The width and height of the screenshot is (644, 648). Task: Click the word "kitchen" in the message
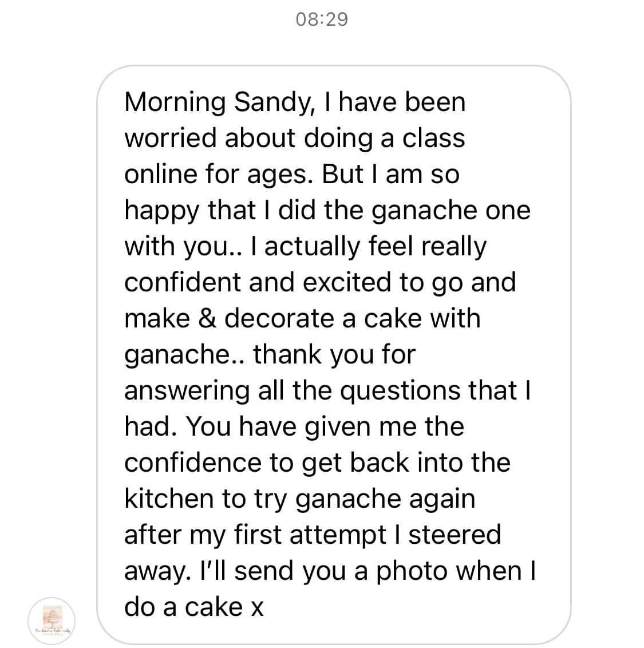(168, 499)
